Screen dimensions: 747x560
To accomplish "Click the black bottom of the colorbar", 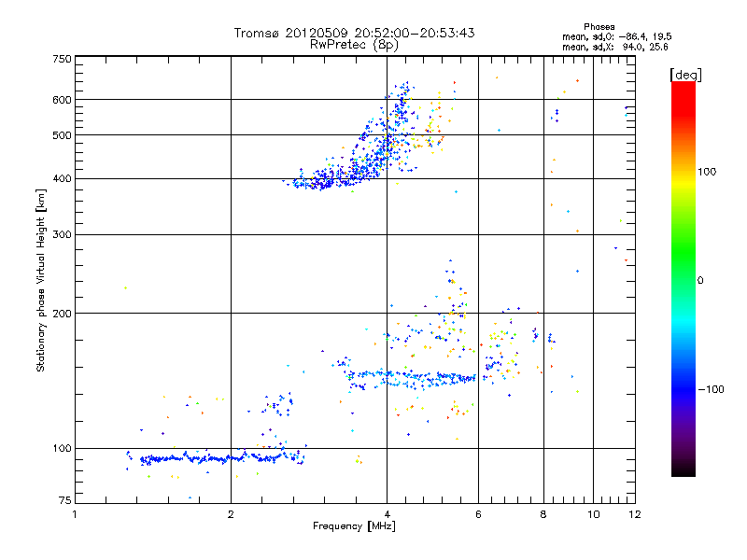I will [x=684, y=469].
